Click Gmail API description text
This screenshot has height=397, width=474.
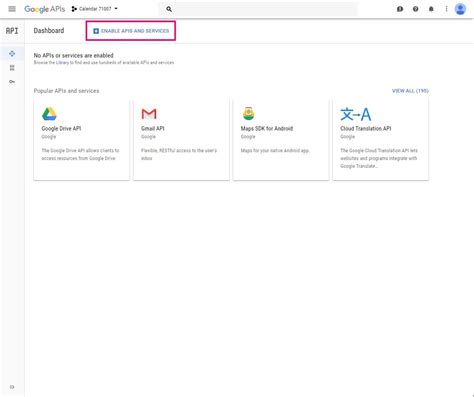click(x=179, y=154)
